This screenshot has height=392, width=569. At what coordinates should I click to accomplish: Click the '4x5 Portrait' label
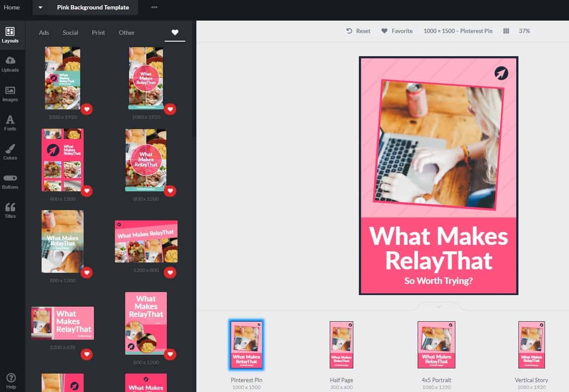pyautogui.click(x=437, y=380)
